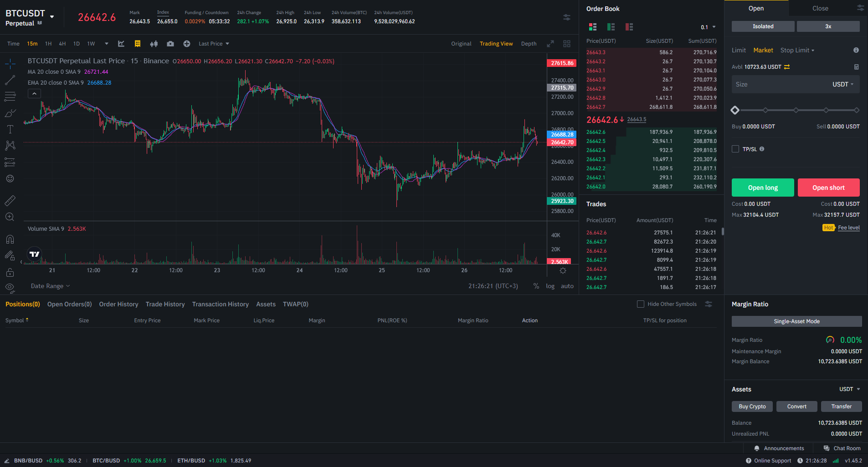This screenshot has height=467, width=868.
Task: Change the size unit USDT dropdown
Action: [843, 84]
